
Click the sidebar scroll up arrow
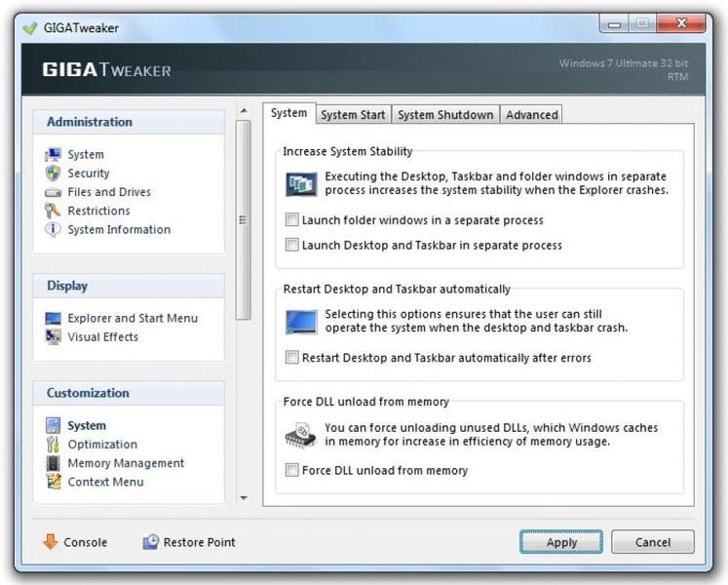[x=244, y=110]
